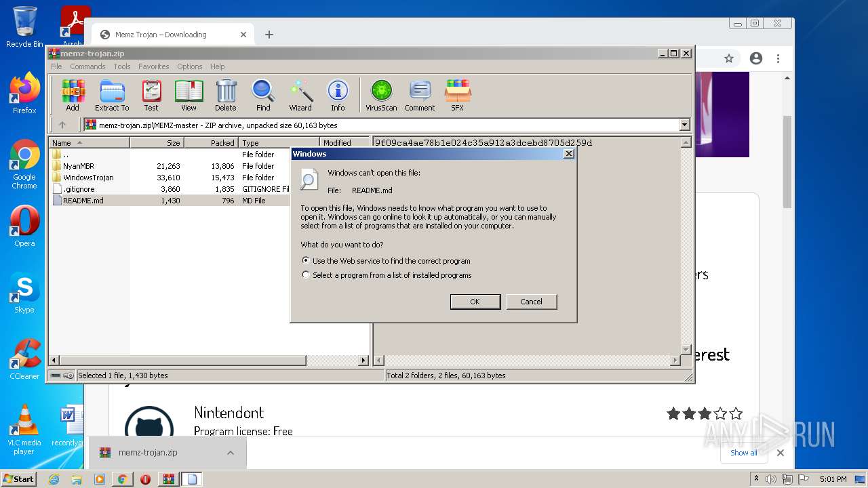Screen dimensions: 868x488
Task: Click the Comment toolbar icon
Action: (x=420, y=95)
